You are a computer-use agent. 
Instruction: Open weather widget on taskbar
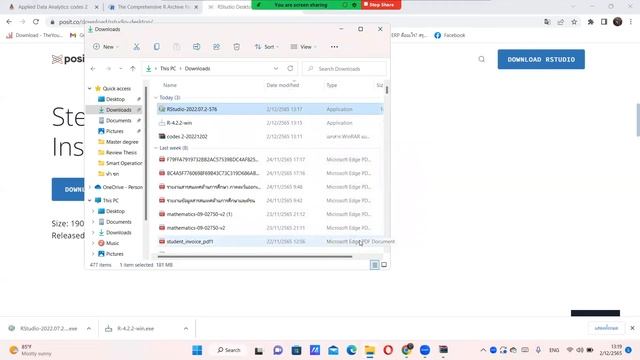pyautogui.click(x=31, y=350)
